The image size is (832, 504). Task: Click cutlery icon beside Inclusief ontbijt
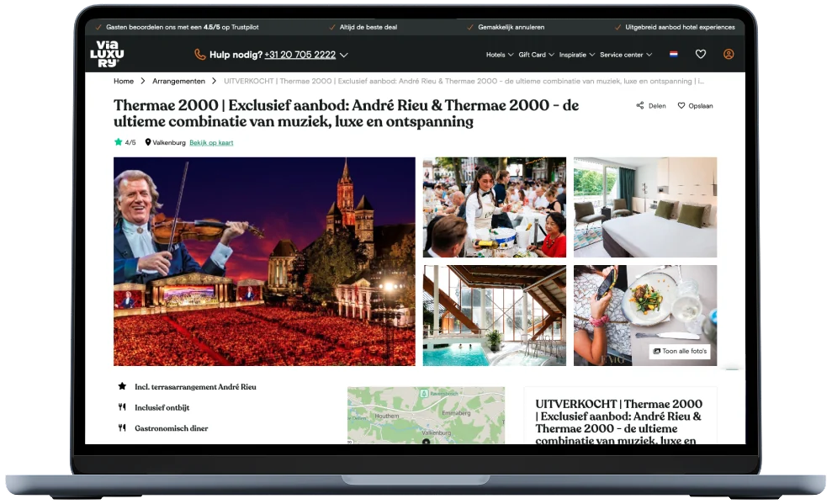pyautogui.click(x=122, y=407)
